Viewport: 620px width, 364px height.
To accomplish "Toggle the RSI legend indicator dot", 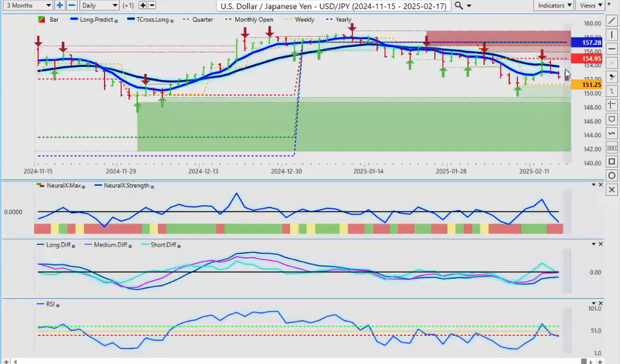I will click(58, 305).
